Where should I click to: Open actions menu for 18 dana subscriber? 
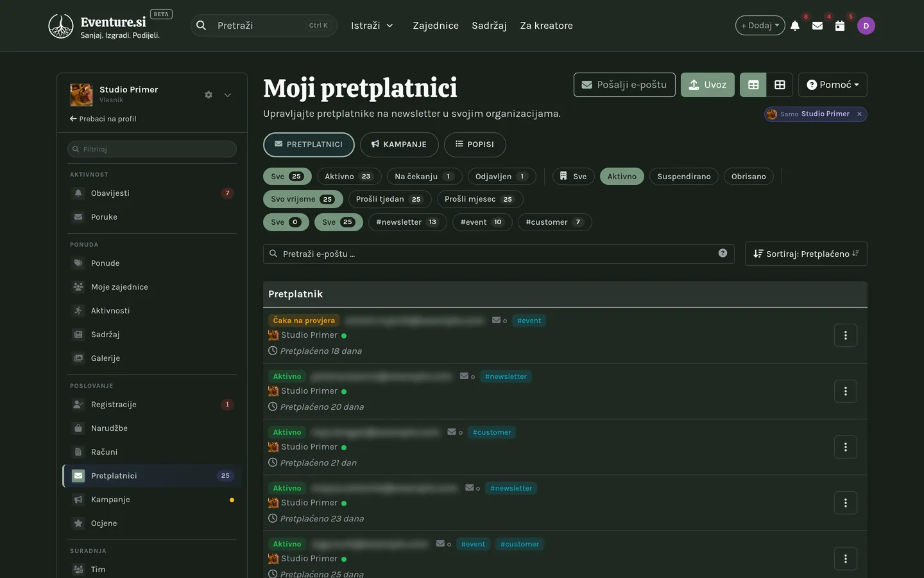pyautogui.click(x=846, y=335)
